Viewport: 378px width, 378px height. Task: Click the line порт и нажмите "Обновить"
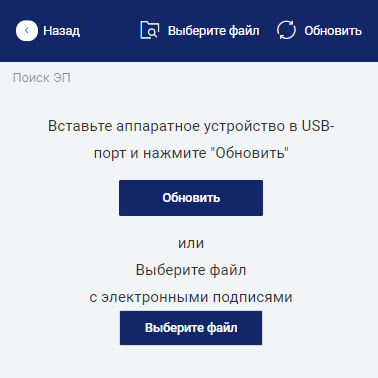click(191, 153)
